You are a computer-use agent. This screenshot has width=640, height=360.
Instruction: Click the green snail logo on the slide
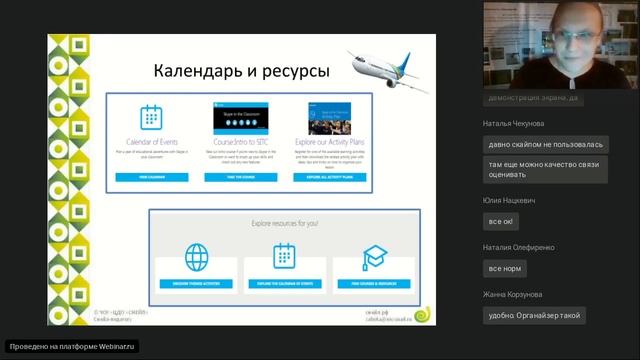coord(422,314)
